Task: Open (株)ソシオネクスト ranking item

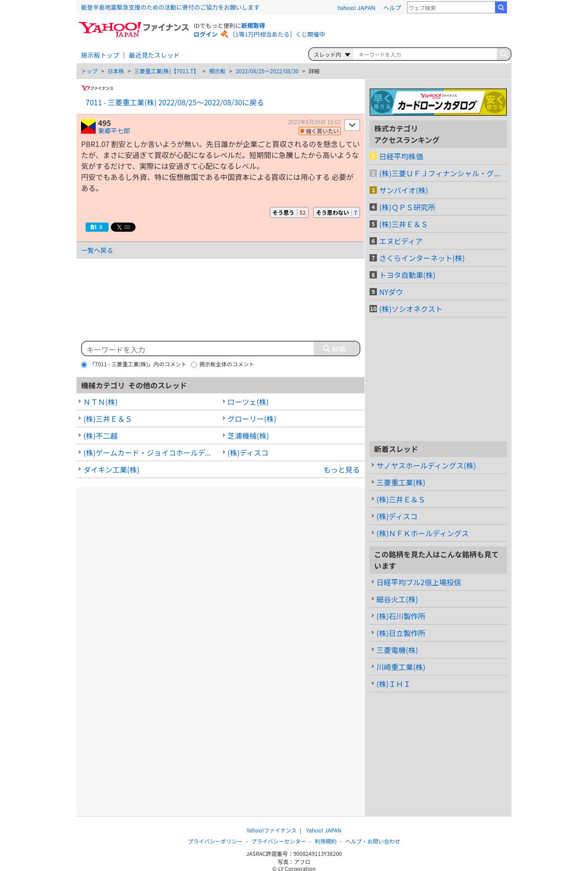Action: coord(411,309)
